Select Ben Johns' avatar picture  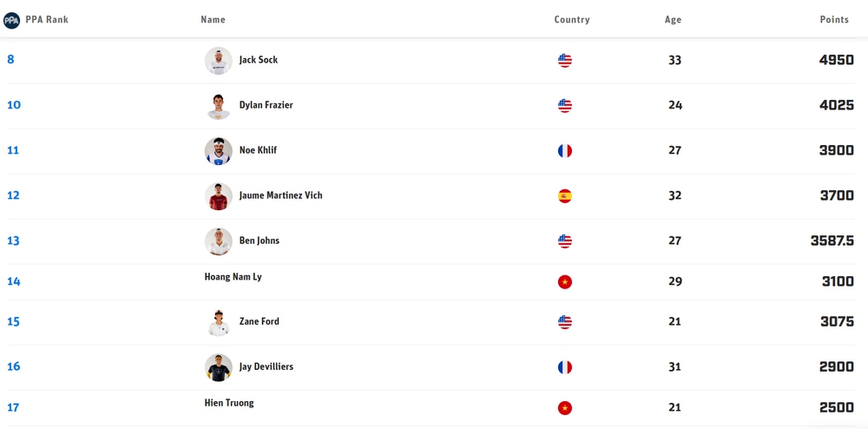pos(218,241)
